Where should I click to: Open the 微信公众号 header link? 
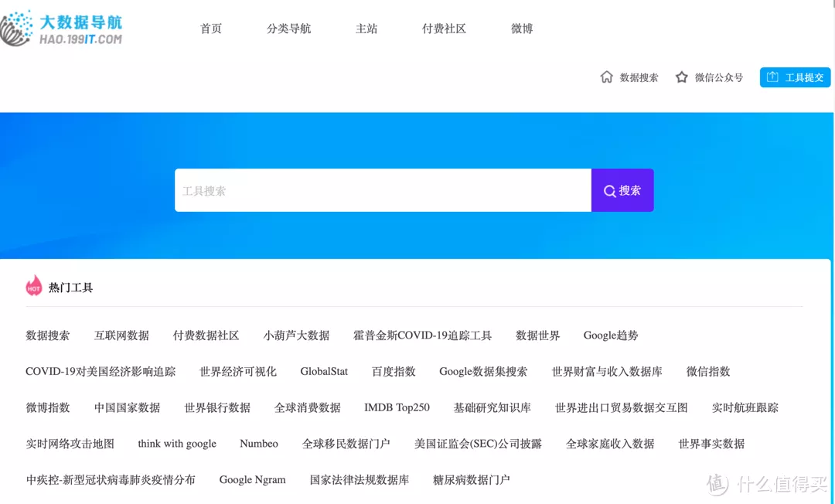[x=719, y=78]
